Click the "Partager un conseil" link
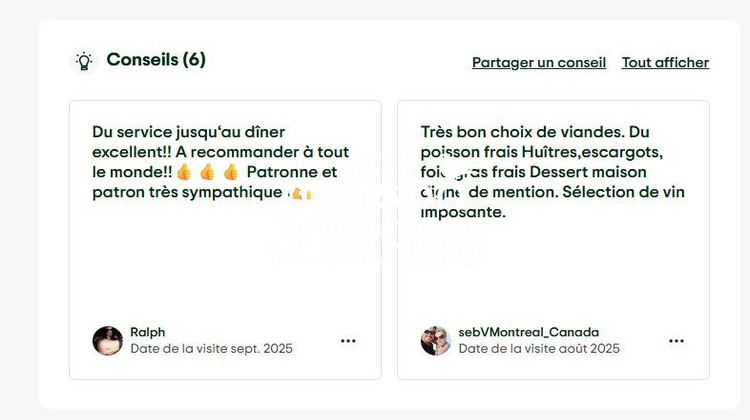This screenshot has width=750, height=420. [539, 62]
